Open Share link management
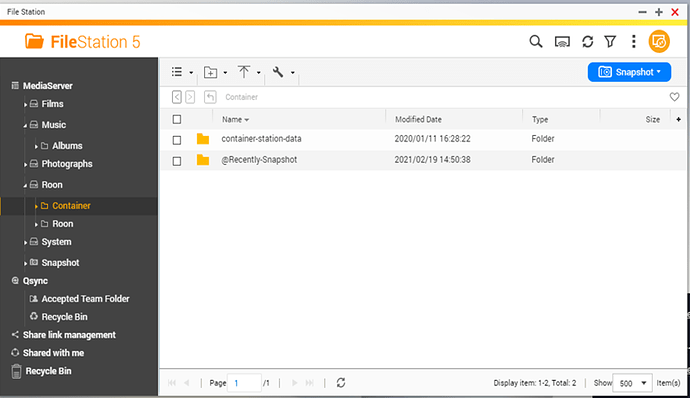 (69, 335)
